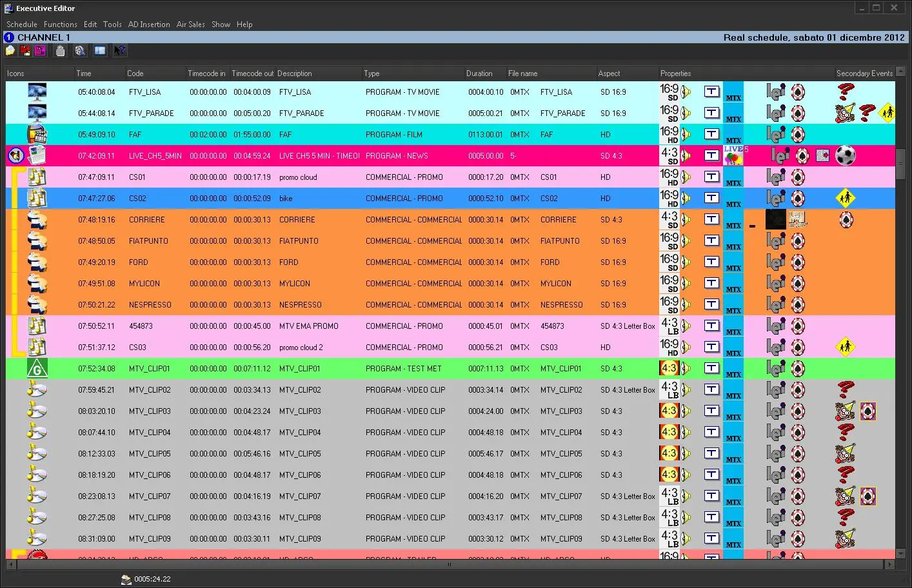Click the framed poker chip in MTV_CLIP03 row
912x588 pixels.
point(867,411)
